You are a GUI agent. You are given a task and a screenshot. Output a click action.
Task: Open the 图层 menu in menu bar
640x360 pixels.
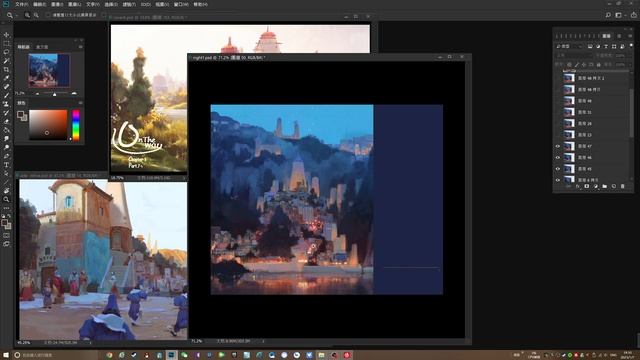74,4
